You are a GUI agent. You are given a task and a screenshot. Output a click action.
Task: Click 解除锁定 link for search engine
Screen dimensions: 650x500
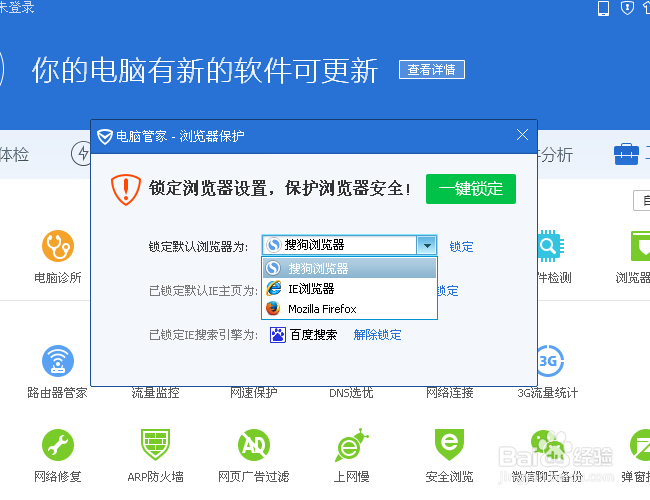click(377, 335)
